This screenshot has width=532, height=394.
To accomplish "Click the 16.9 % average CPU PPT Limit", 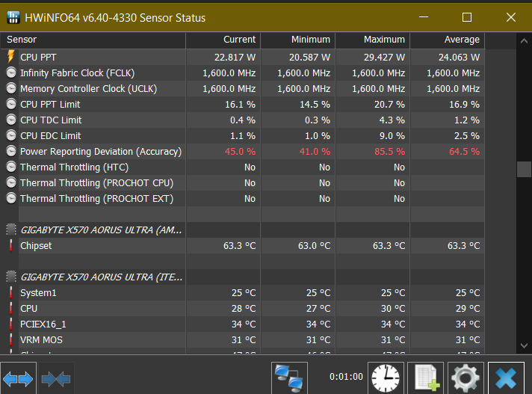I will (465, 105).
